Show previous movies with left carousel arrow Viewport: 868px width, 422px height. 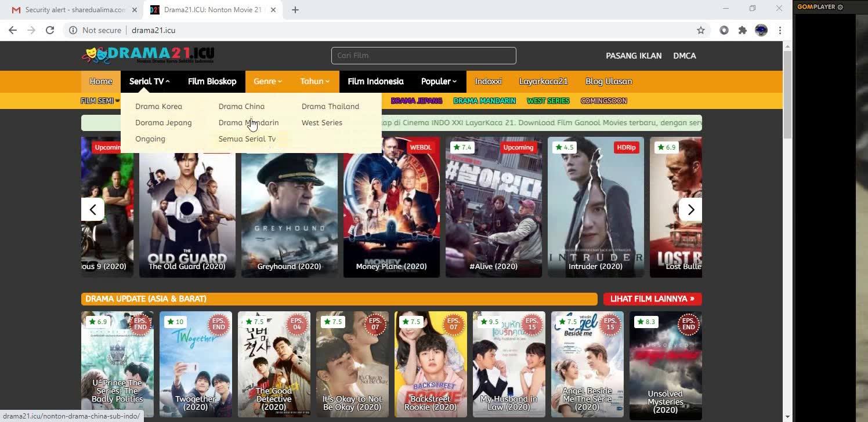[93, 209]
